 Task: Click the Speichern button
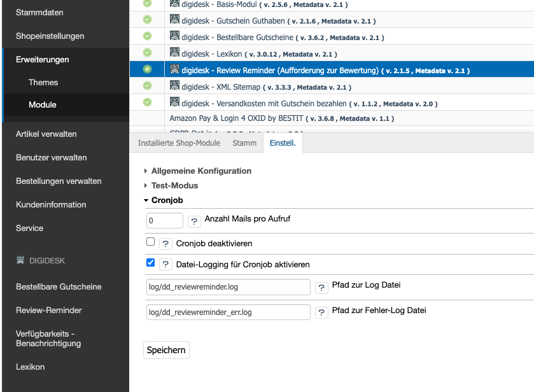(x=166, y=350)
